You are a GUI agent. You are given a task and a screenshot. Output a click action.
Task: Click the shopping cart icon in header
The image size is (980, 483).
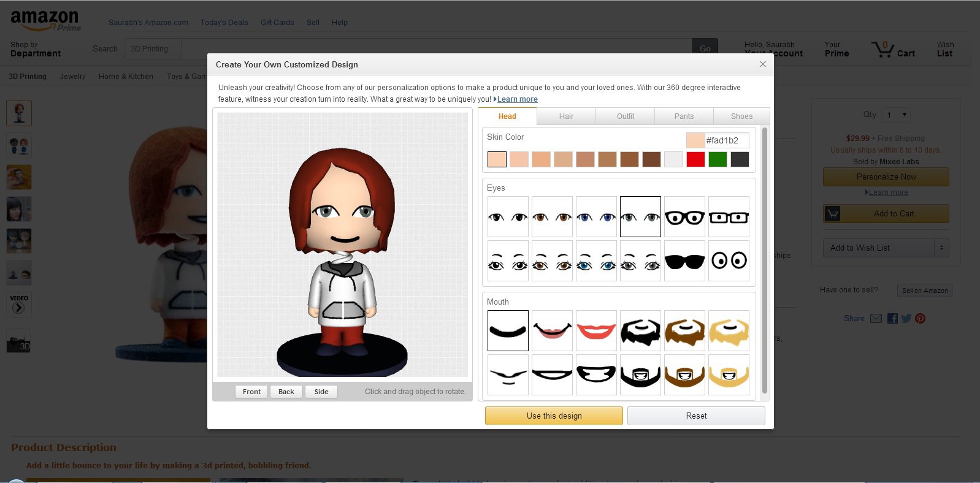(x=882, y=49)
